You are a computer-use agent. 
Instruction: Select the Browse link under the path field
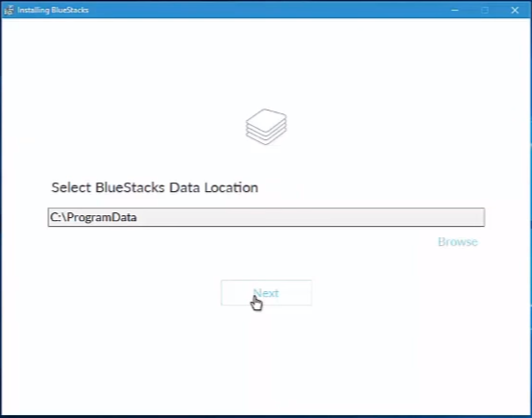tap(458, 242)
